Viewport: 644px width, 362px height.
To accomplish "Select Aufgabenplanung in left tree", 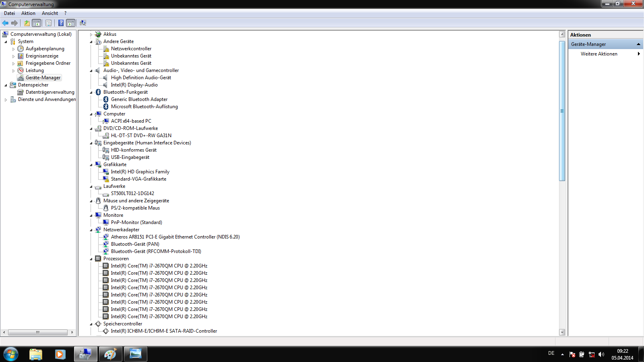I will pos(45,49).
